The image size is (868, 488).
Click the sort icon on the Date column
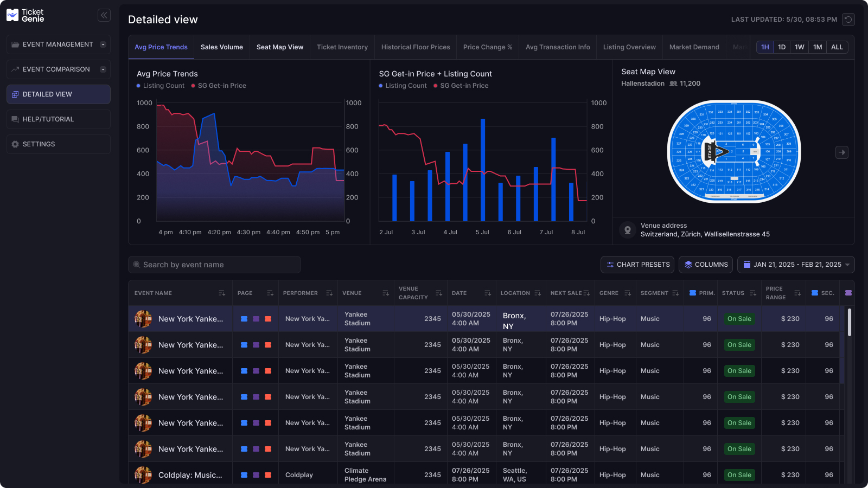pyautogui.click(x=488, y=293)
